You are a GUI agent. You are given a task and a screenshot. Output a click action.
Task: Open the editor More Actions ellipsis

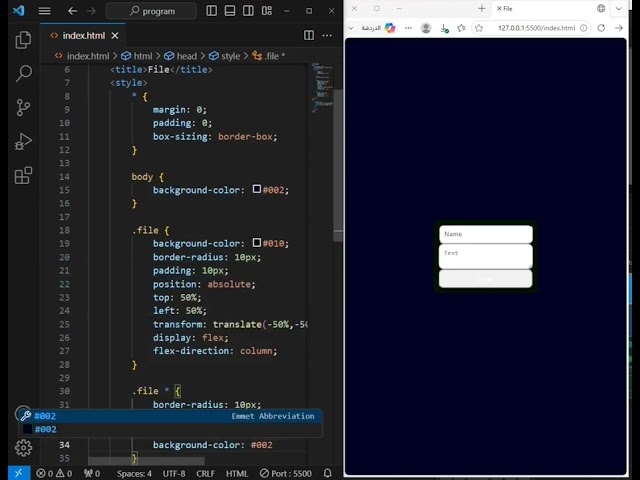click(327, 36)
